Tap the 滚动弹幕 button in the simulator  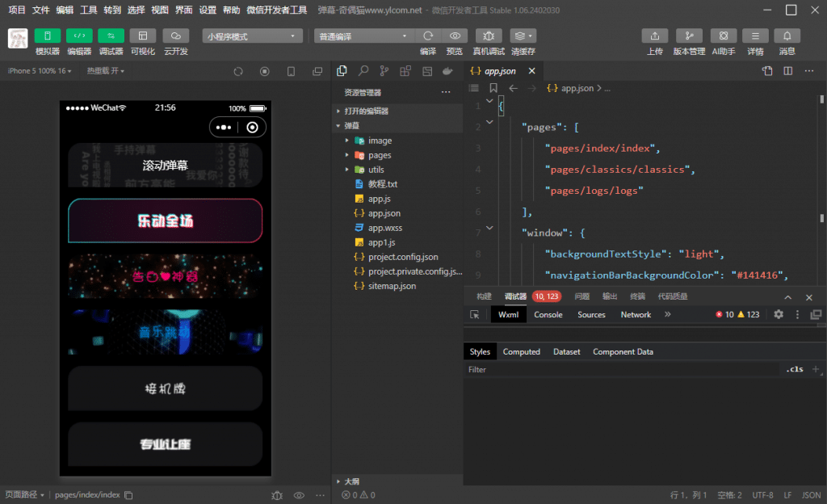point(165,166)
